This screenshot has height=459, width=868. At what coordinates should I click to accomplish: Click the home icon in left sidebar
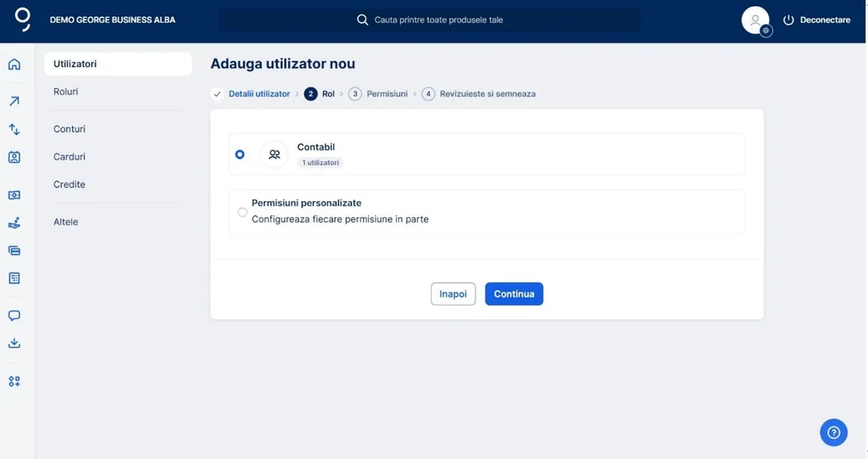[x=14, y=64]
